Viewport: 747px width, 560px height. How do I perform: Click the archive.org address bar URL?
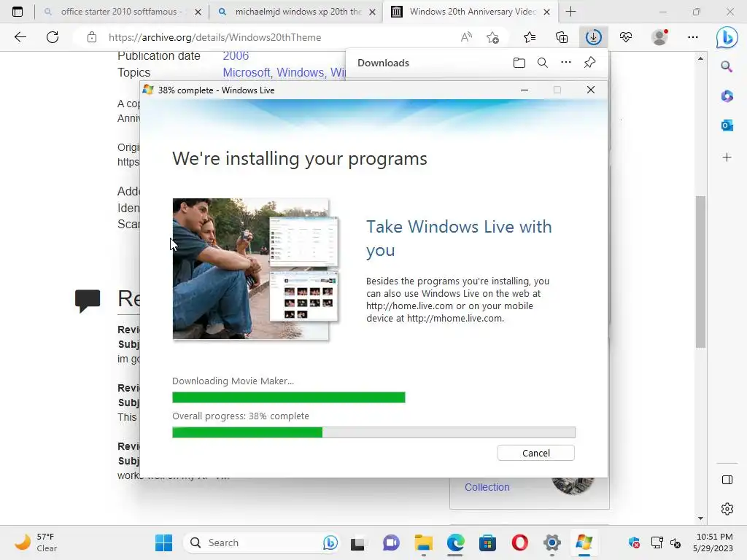click(215, 37)
